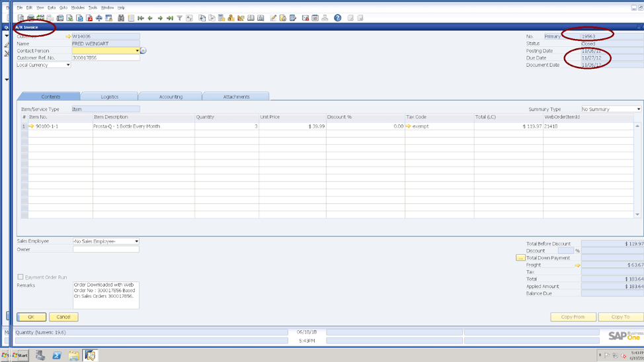Switch to the Attachments tab
The width and height of the screenshot is (644, 362).
(x=236, y=97)
